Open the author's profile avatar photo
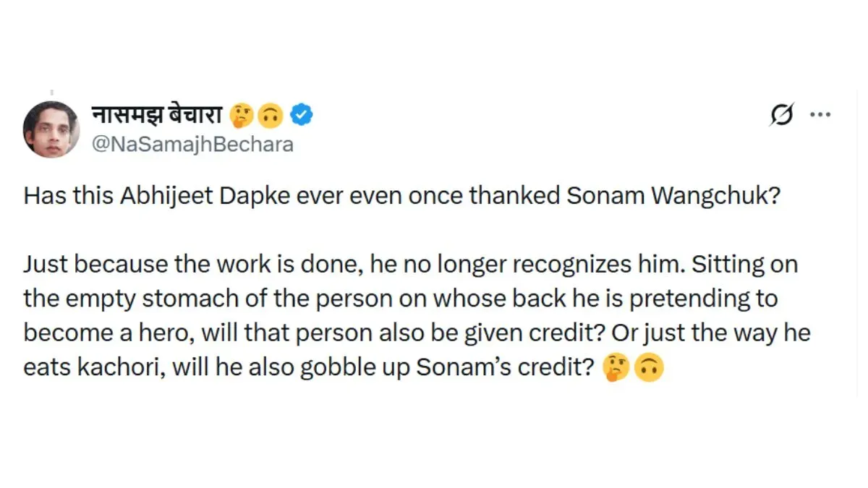Screen dimensions: 868x488 coord(51,129)
